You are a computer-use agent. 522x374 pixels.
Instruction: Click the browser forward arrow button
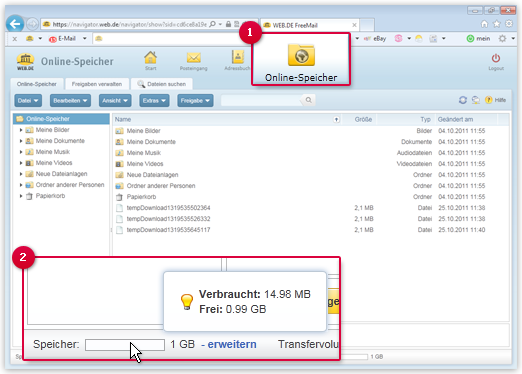click(x=32, y=24)
